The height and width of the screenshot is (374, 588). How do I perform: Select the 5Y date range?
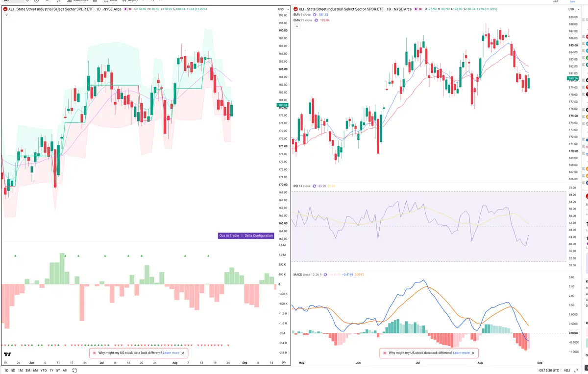tap(58, 371)
